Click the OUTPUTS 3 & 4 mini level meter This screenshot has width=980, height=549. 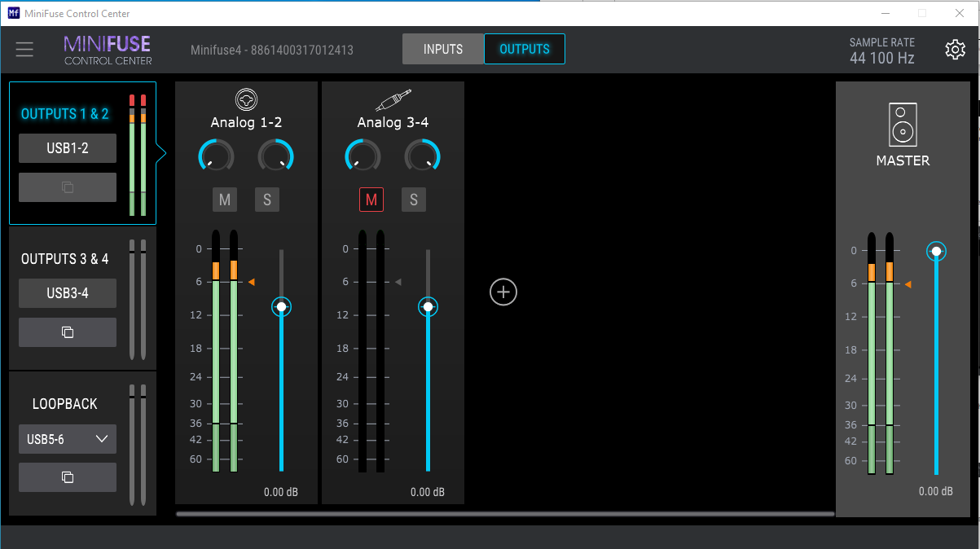(x=137, y=300)
